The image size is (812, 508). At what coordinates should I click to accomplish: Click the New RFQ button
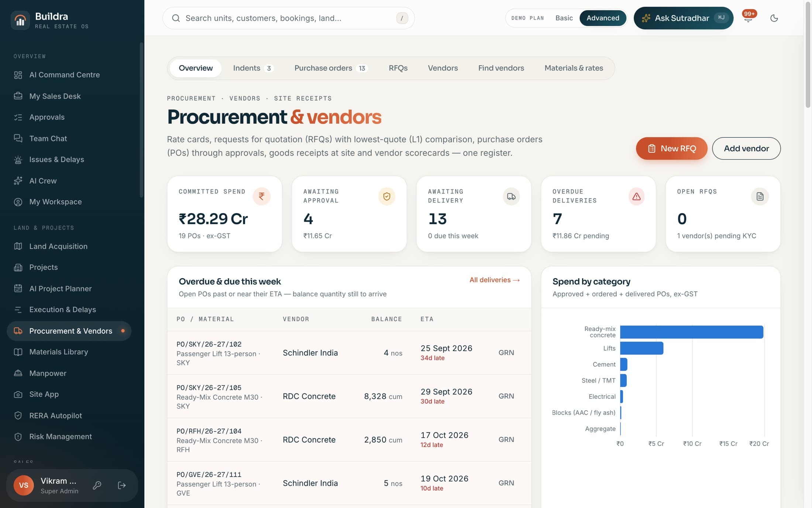pos(671,149)
